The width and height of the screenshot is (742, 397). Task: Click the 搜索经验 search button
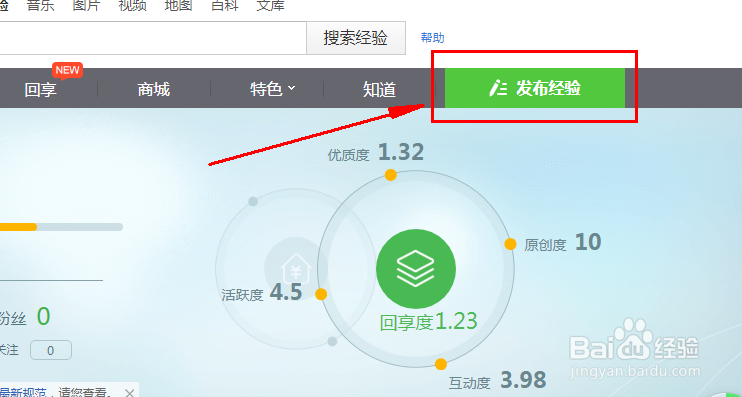[x=356, y=38]
